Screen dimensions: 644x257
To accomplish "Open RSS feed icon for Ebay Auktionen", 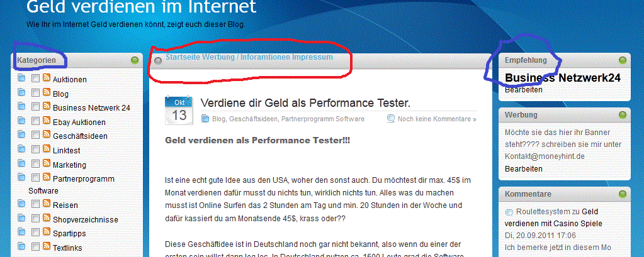I will [47, 121].
